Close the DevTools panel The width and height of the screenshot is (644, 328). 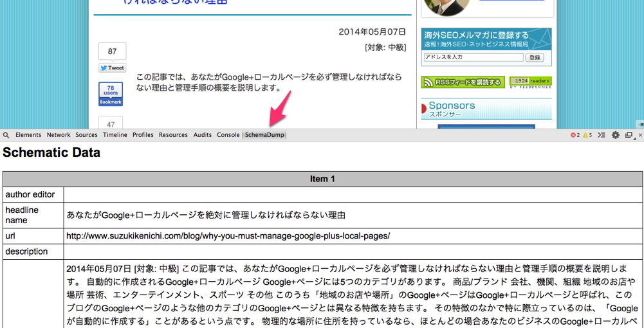(x=640, y=134)
